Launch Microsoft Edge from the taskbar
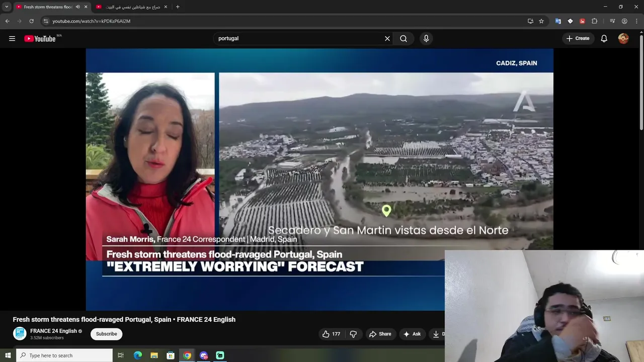644x362 pixels. 137,355
